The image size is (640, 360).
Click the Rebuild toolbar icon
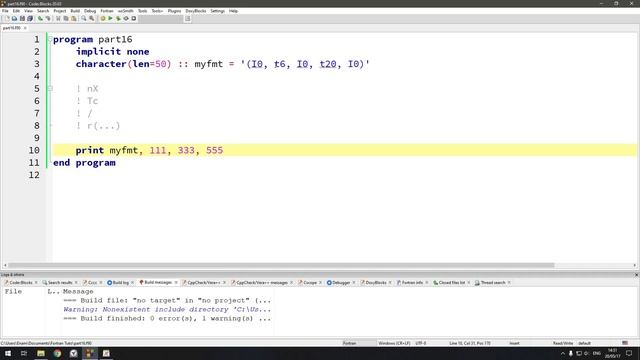pos(126,19)
